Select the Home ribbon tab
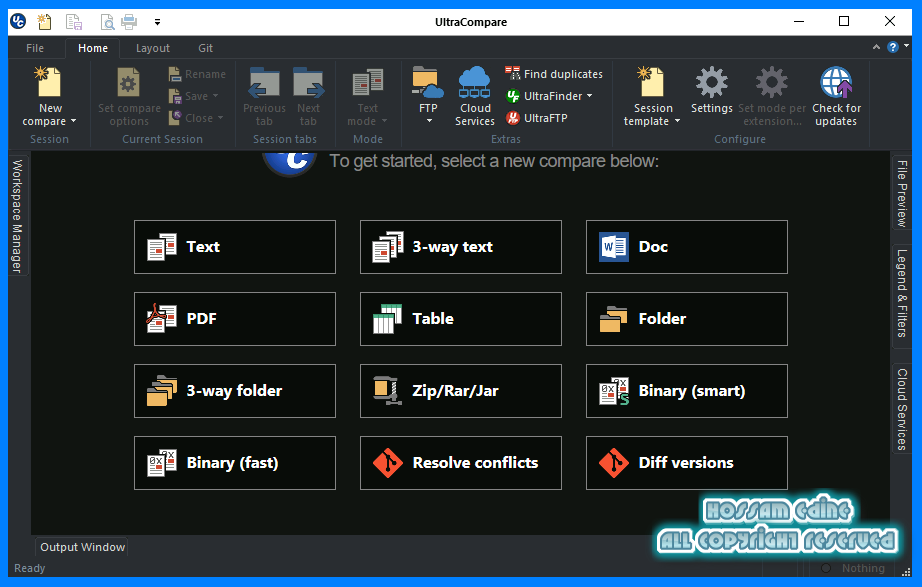The width and height of the screenshot is (922, 587). click(93, 48)
